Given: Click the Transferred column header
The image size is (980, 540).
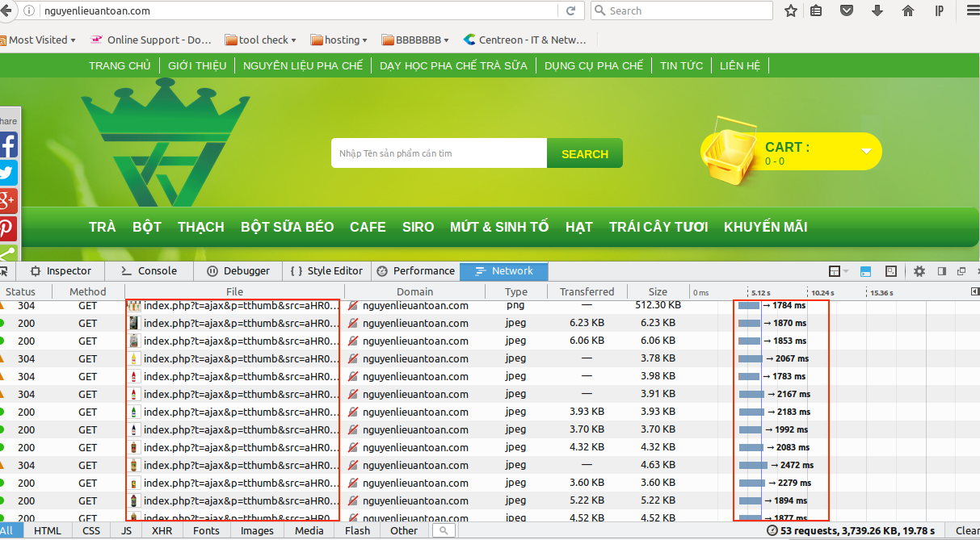Looking at the screenshot, I should (587, 291).
